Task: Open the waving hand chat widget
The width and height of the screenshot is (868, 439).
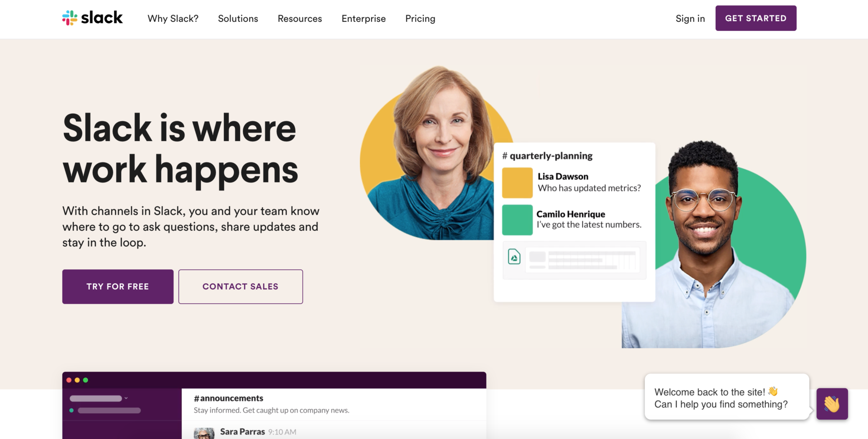Action: click(832, 404)
